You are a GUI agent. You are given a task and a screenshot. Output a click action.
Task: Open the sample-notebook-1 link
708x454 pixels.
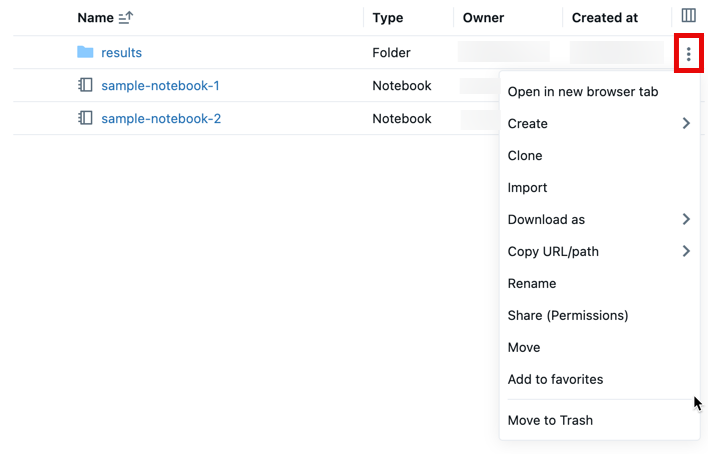pyautogui.click(x=160, y=86)
